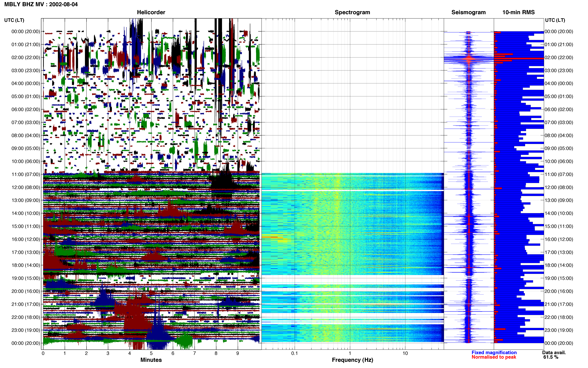Click tick label "5" on the Minutes axis

151,353
